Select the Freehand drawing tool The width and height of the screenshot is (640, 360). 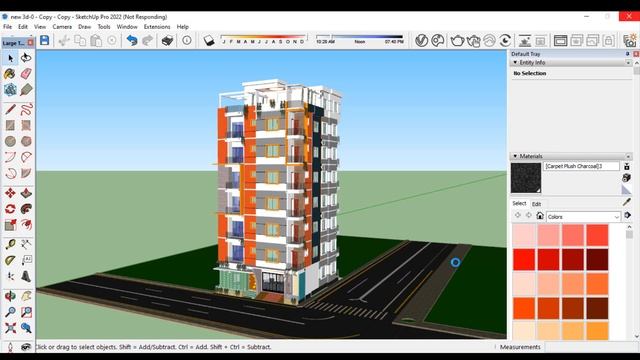pos(26,109)
